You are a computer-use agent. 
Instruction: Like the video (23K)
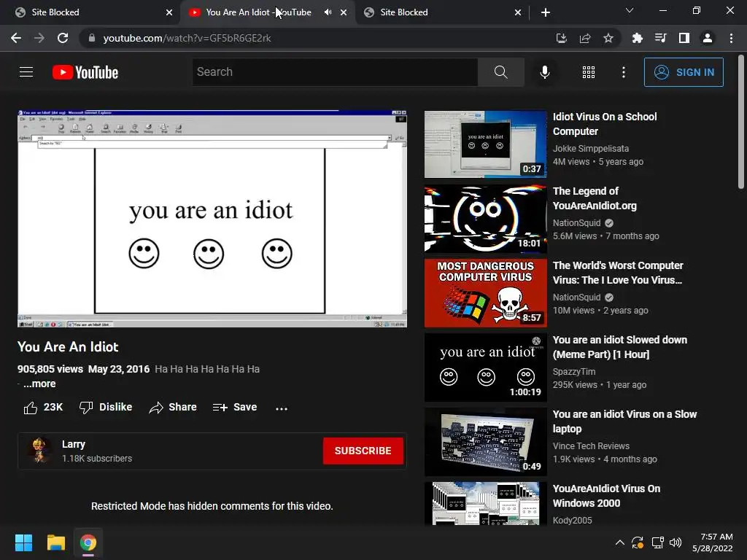(43, 408)
